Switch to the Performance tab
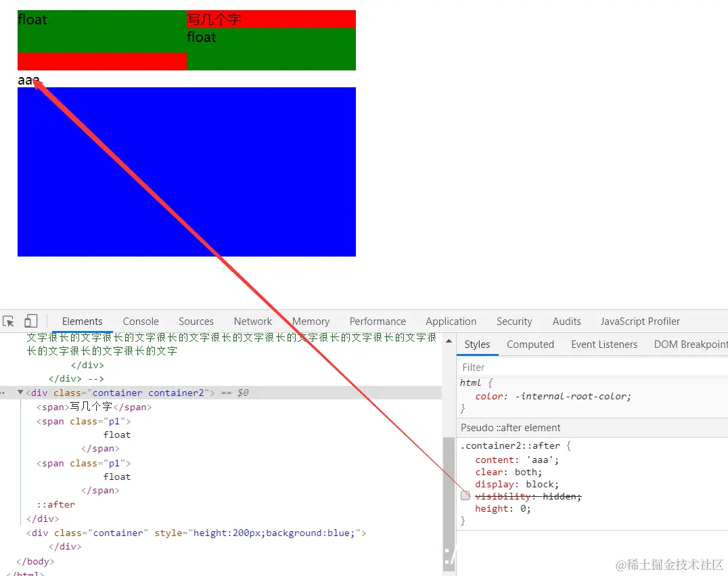 378,322
